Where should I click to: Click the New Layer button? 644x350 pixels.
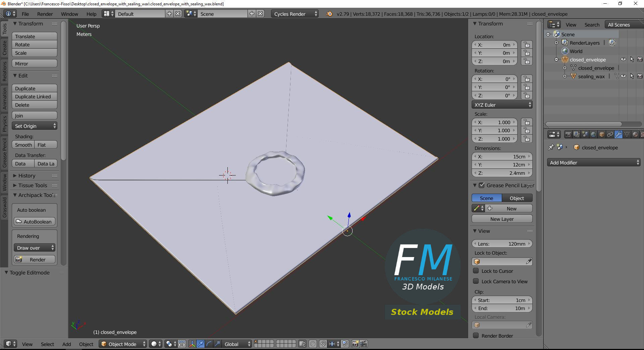[502, 219]
